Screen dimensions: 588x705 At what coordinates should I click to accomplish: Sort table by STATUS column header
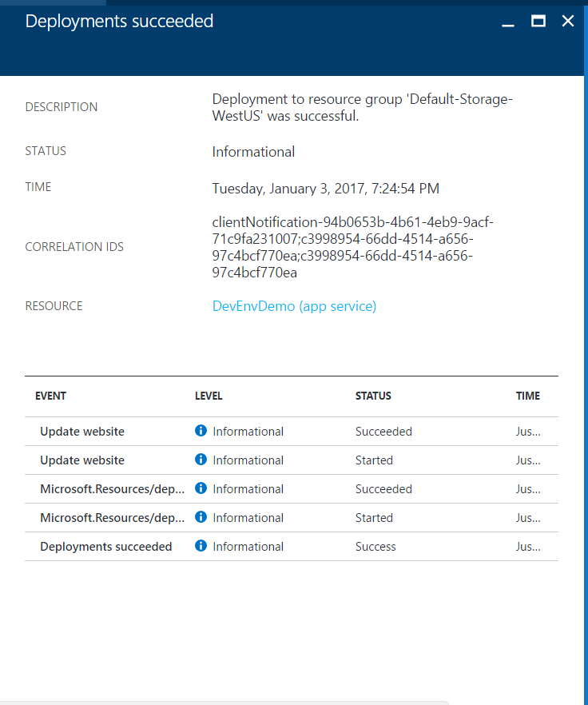373,396
